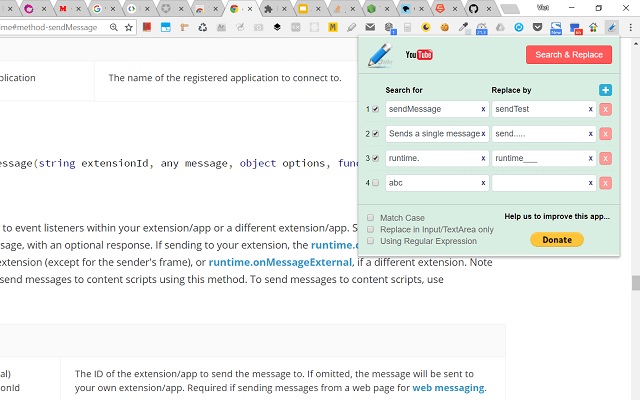
Task: Click the page vertical scrollbar thumb
Action: pyautogui.click(x=636, y=283)
